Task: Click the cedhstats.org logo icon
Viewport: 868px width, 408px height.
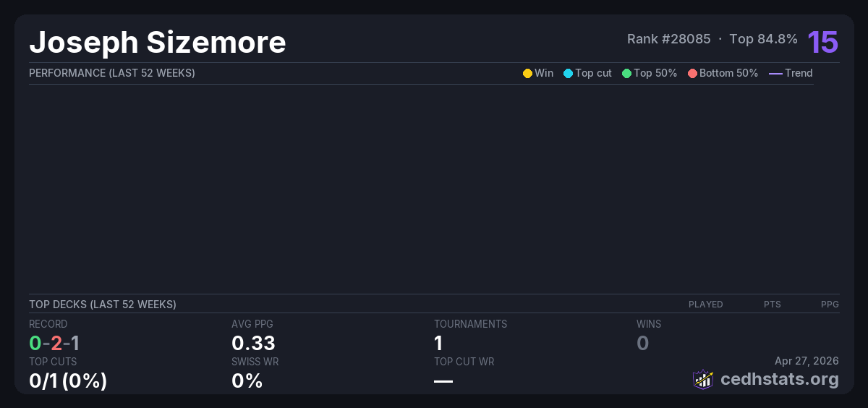Action: coord(703,379)
